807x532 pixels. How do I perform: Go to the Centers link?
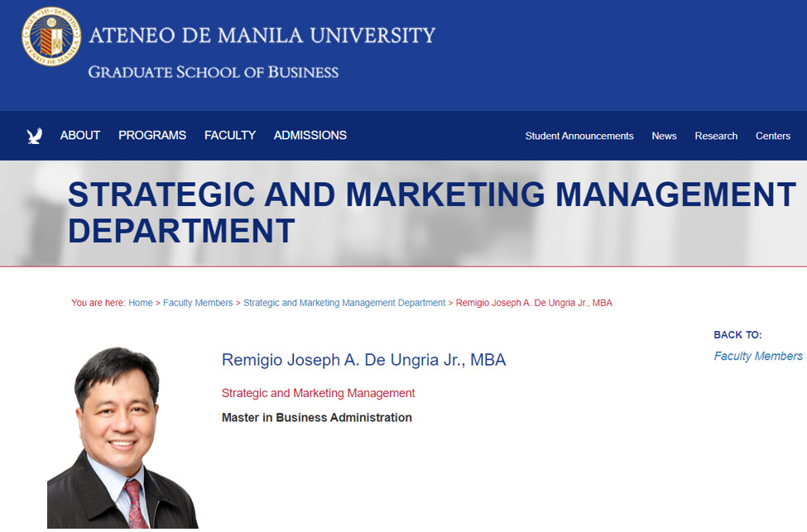(x=773, y=137)
